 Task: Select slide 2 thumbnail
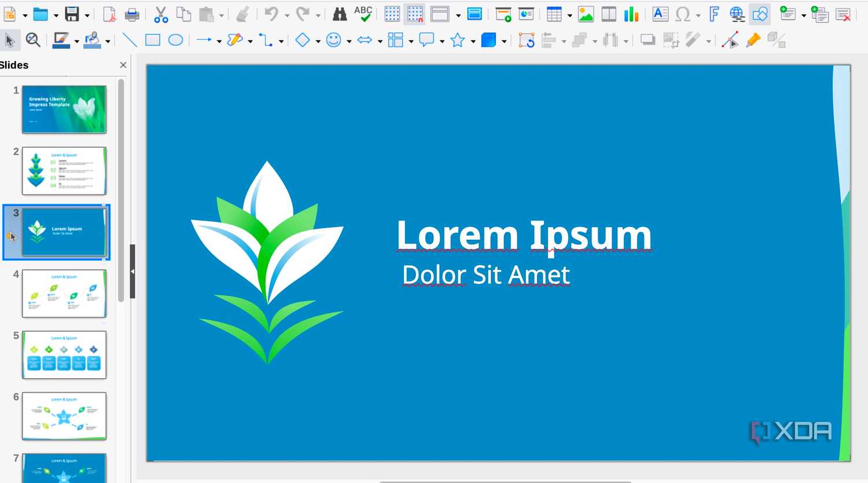point(64,171)
